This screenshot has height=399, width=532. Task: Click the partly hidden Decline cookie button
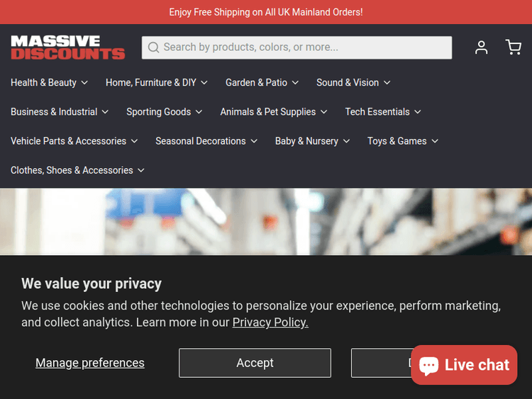[x=381, y=363]
